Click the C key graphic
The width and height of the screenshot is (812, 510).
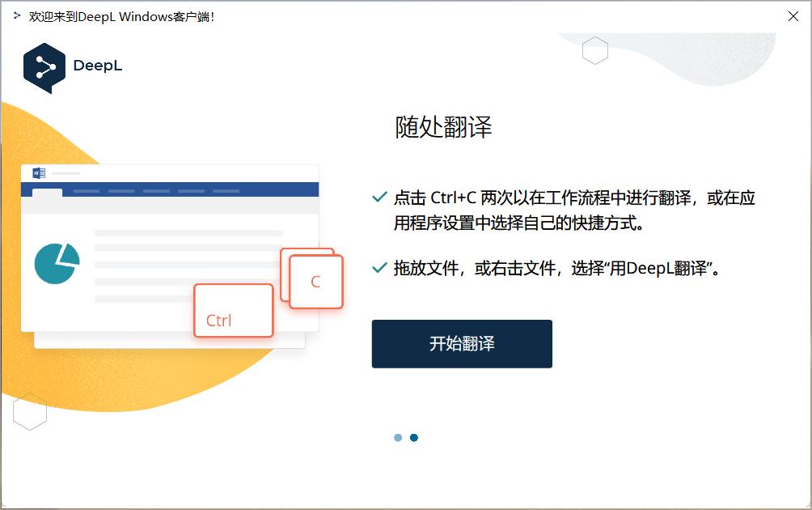(314, 280)
